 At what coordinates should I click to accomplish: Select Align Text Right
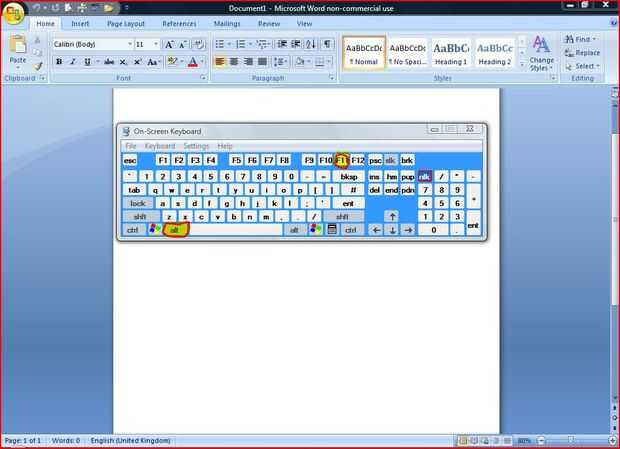pos(248,62)
